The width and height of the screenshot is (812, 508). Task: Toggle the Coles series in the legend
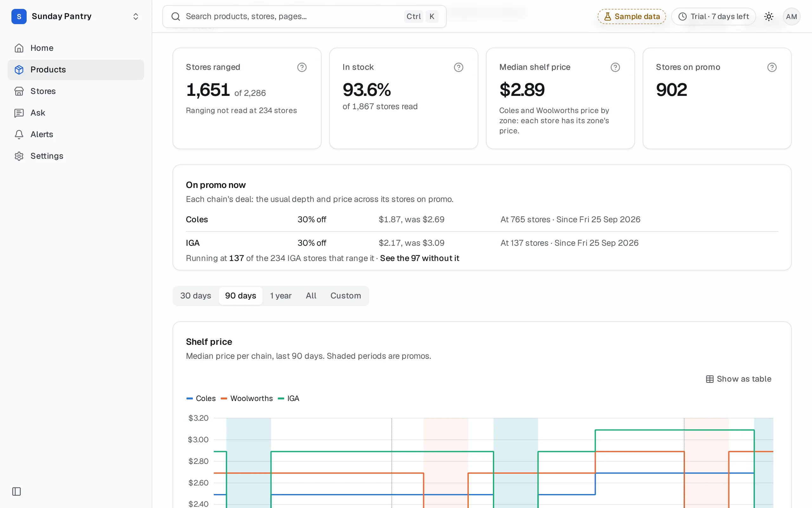click(x=201, y=398)
